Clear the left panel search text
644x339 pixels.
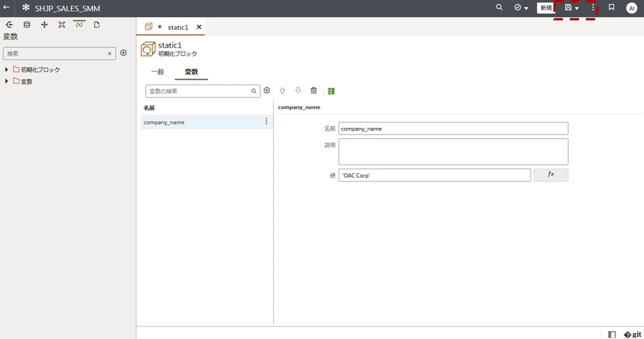[x=110, y=53]
